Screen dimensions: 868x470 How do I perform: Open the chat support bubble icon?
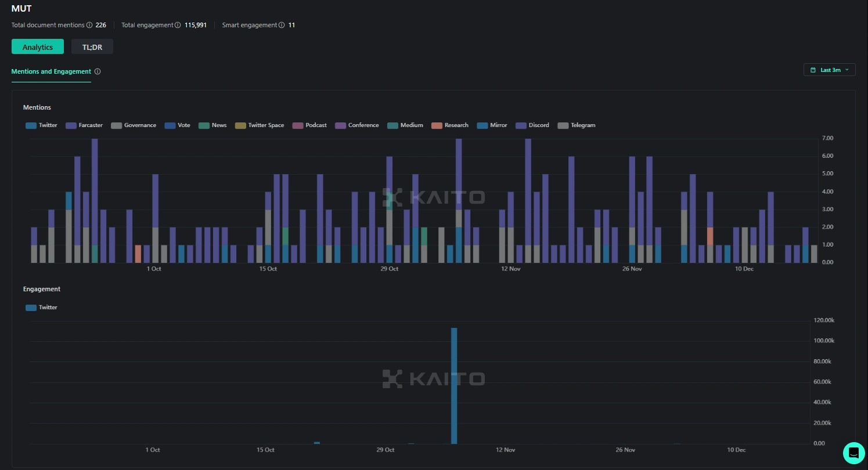[853, 453]
